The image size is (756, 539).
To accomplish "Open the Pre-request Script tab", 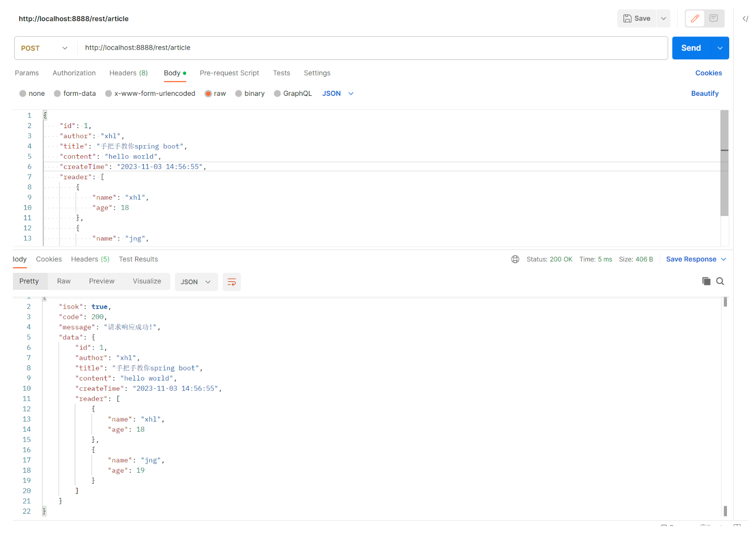I will [x=229, y=73].
